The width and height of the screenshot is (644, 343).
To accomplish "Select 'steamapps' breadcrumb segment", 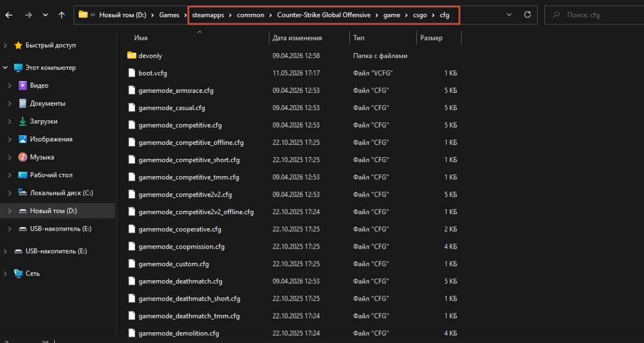I will click(208, 15).
